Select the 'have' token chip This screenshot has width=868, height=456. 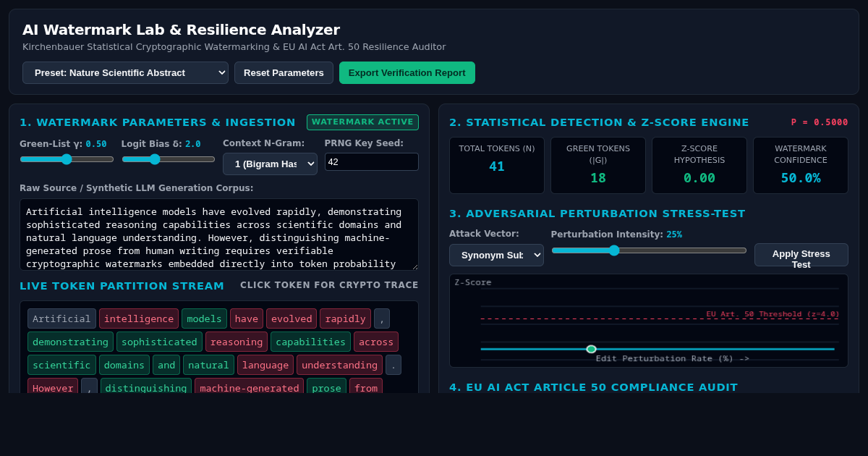tap(247, 318)
